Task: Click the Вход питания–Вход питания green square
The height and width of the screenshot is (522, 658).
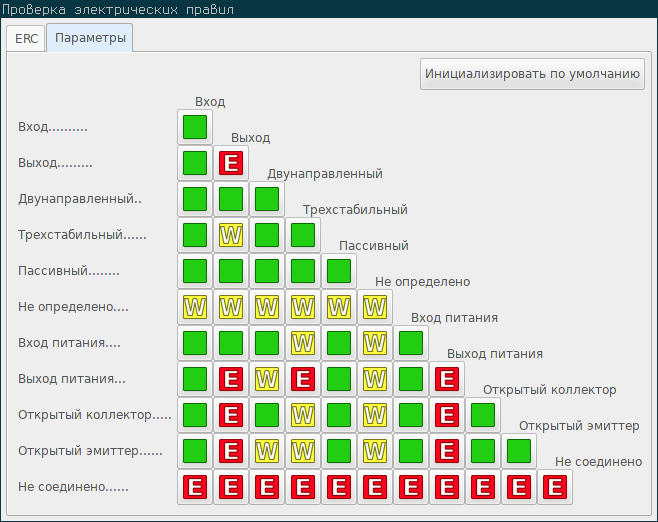Action: tap(411, 343)
